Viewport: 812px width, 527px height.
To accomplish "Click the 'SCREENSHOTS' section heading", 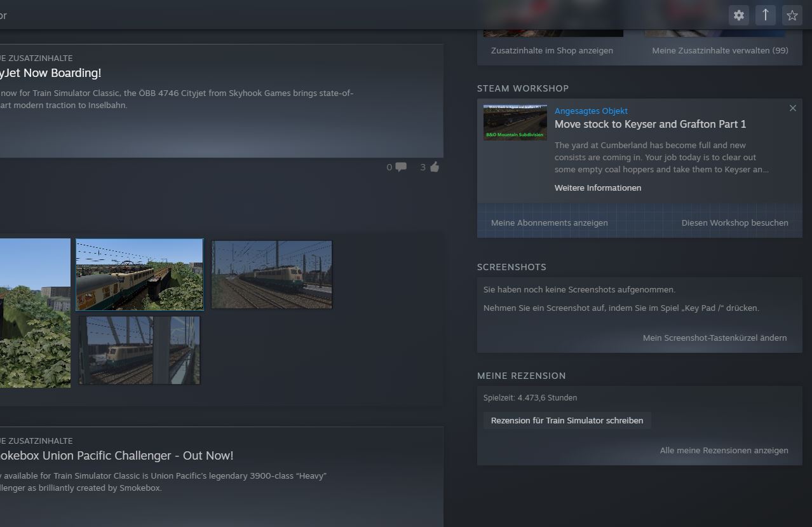I will point(511,267).
